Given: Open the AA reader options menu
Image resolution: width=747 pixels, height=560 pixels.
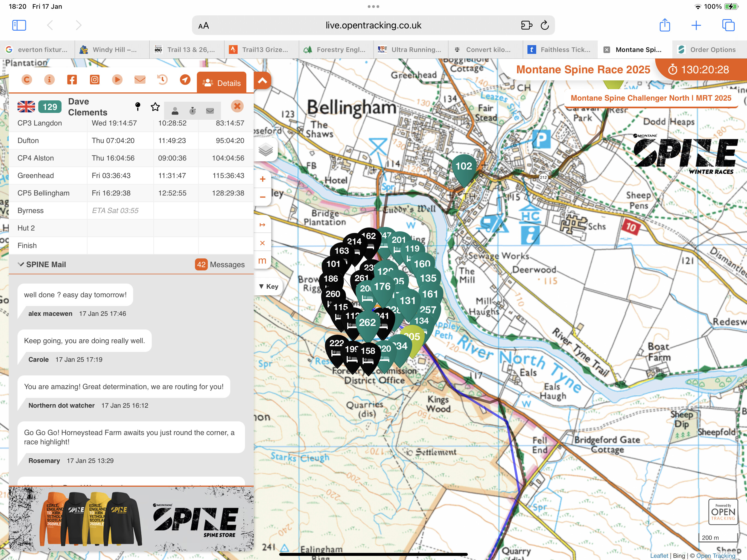Looking at the screenshot, I should click(204, 26).
